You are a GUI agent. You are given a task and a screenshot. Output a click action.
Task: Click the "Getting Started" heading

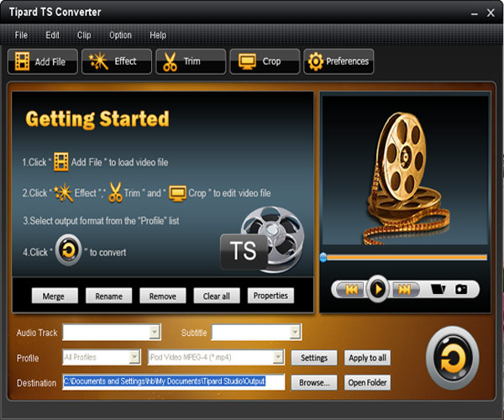(97, 119)
